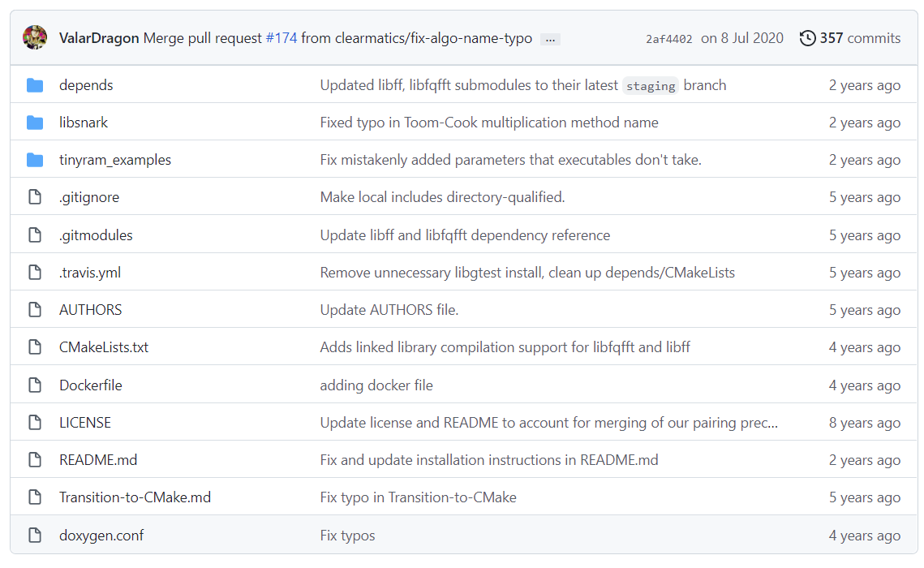The height and width of the screenshot is (568, 924).
Task: Click the .gitignore file icon
Action: tap(35, 197)
